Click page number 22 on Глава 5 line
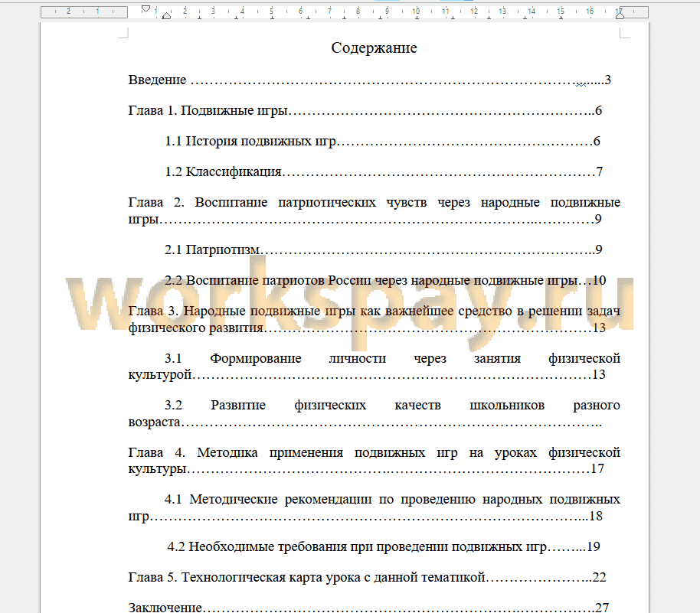Image resolution: width=700 pixels, height=613 pixels. [599, 578]
